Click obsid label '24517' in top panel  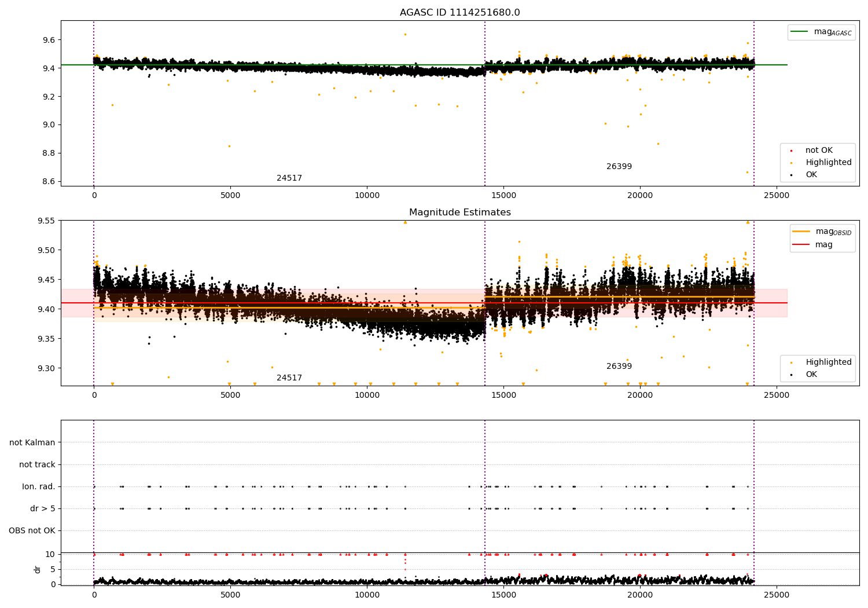(x=289, y=178)
